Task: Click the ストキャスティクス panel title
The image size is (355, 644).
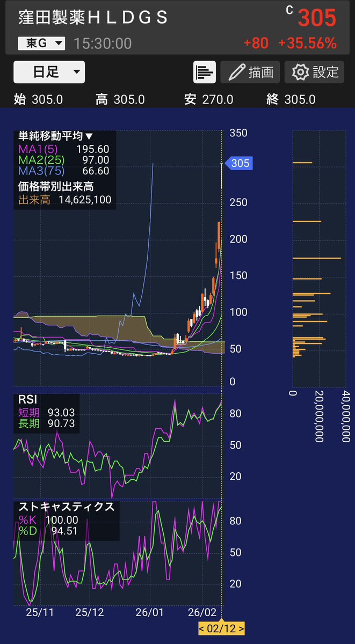Action: coord(67,507)
